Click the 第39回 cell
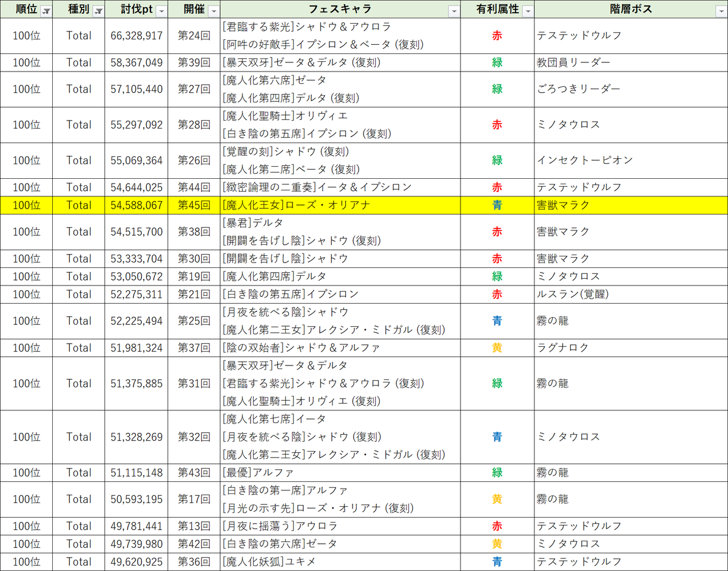Viewport: 728px width, 571px height. click(194, 62)
